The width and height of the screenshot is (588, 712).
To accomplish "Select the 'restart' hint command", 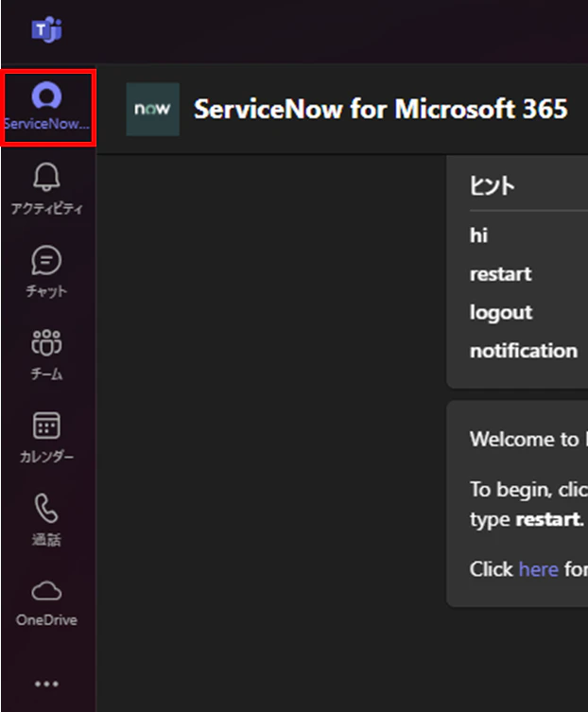I will click(500, 274).
